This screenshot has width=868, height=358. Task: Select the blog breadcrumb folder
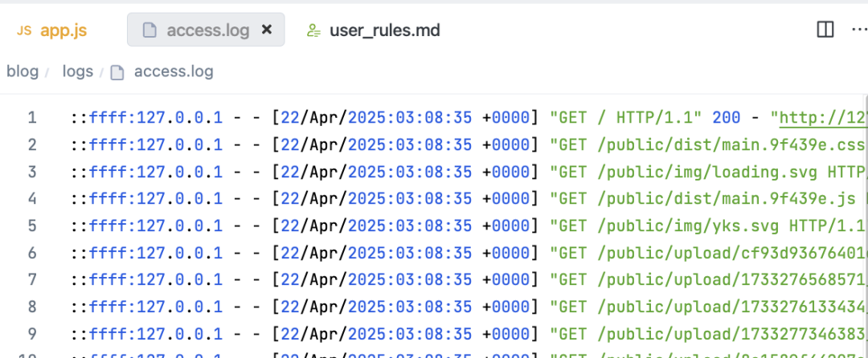pyautogui.click(x=23, y=71)
